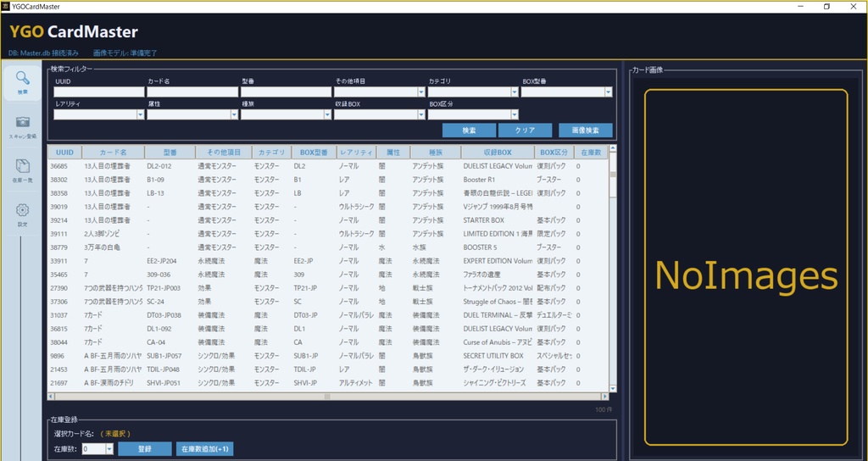Expand the BOX区分 dropdown filter
The height and width of the screenshot is (461, 868).
coord(515,114)
